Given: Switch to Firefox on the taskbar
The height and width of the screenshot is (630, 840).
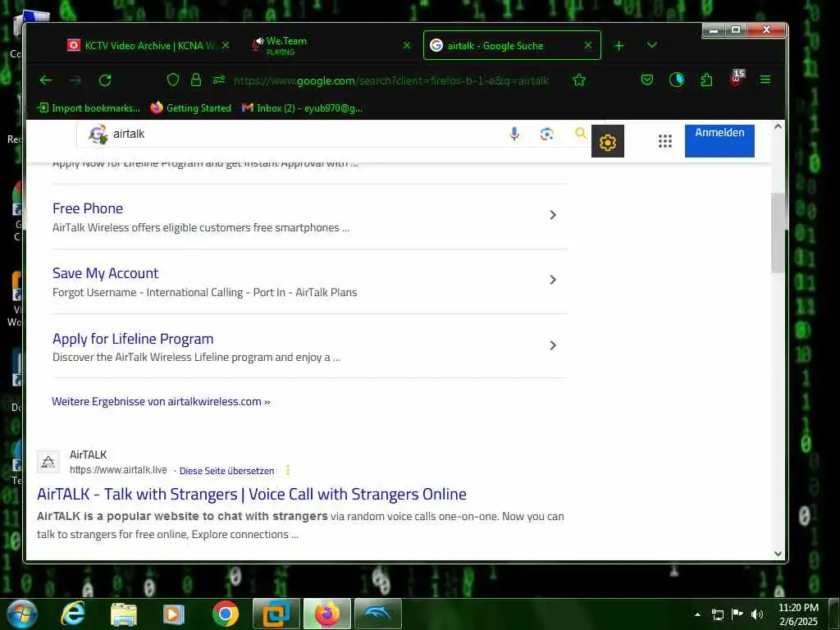Looking at the screenshot, I should pos(327,614).
